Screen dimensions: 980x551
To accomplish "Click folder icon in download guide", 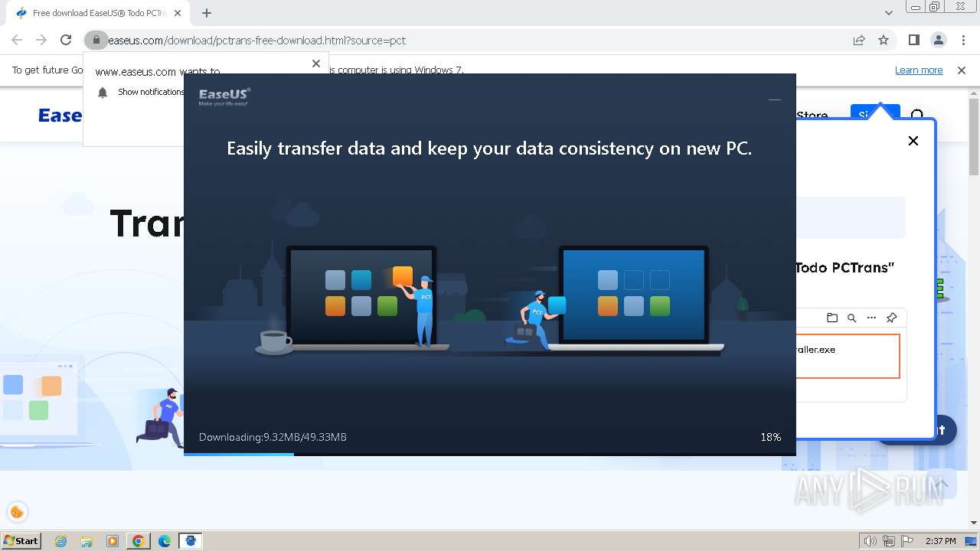I will pos(832,318).
